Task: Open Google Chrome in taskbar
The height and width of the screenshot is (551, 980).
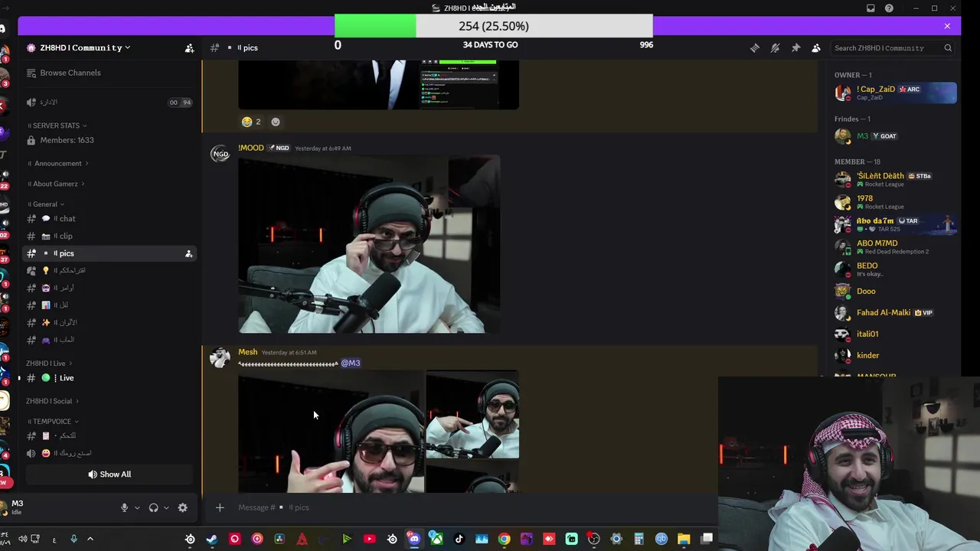Action: tap(504, 540)
